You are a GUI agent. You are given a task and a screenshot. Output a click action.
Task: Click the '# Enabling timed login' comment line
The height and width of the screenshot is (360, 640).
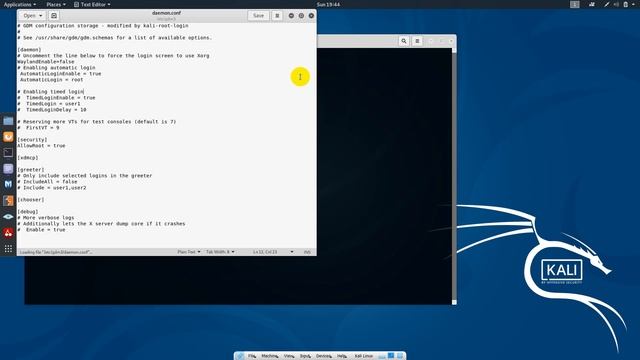50,92
